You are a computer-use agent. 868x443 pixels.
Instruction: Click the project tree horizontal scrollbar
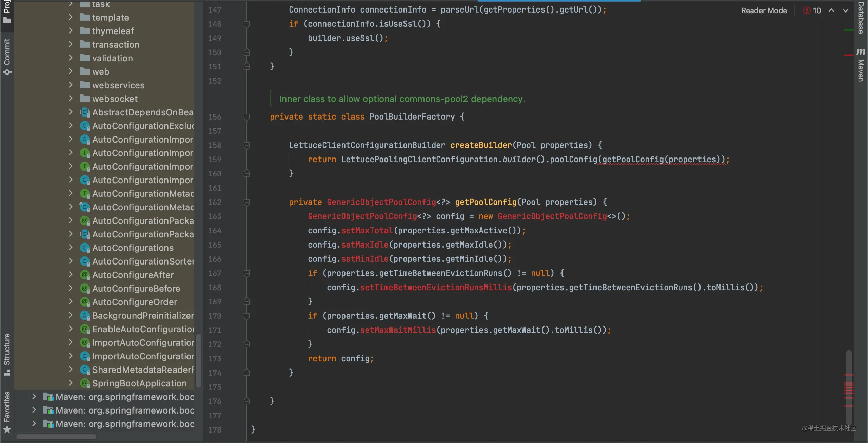click(x=56, y=437)
